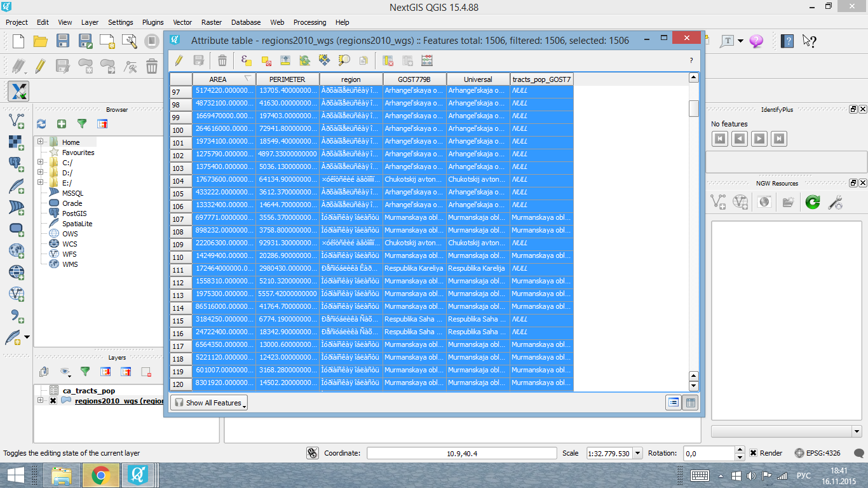Zoom the map to selected rows

344,60
